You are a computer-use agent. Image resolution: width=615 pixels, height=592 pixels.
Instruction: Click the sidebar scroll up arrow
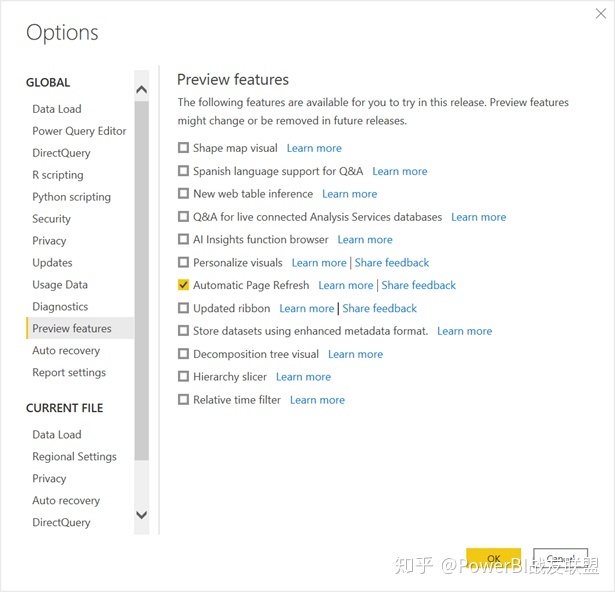[x=142, y=89]
